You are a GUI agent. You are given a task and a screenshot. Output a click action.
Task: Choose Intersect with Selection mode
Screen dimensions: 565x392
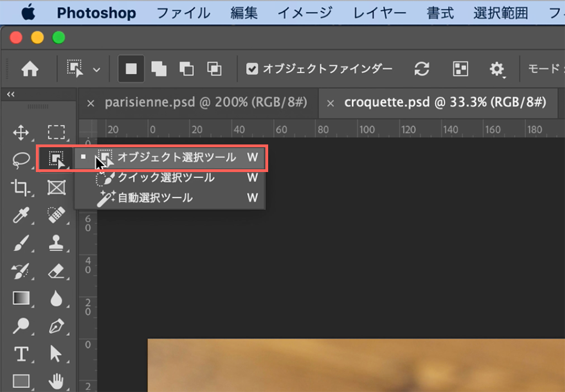click(215, 68)
